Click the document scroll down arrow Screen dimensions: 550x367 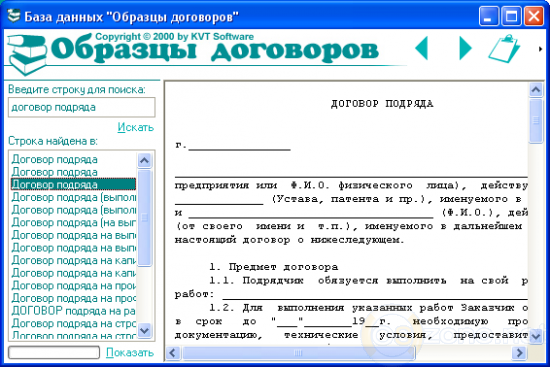point(536,336)
